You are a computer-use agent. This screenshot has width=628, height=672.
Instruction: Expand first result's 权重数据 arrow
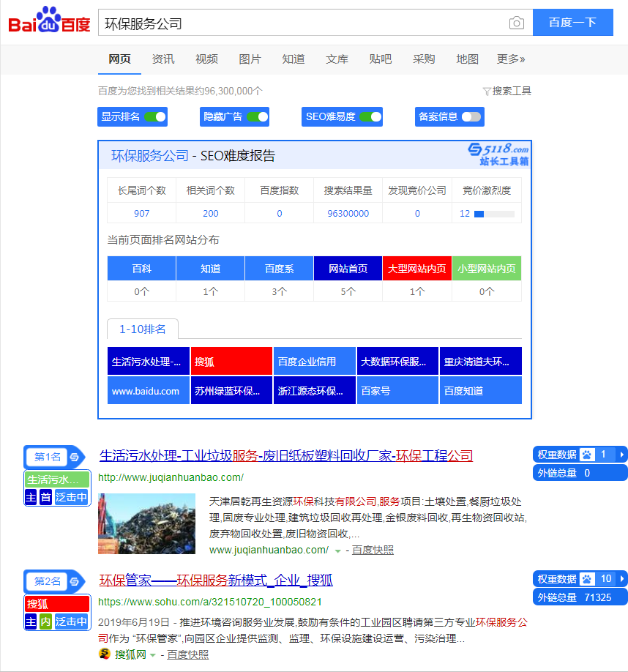[x=621, y=455]
